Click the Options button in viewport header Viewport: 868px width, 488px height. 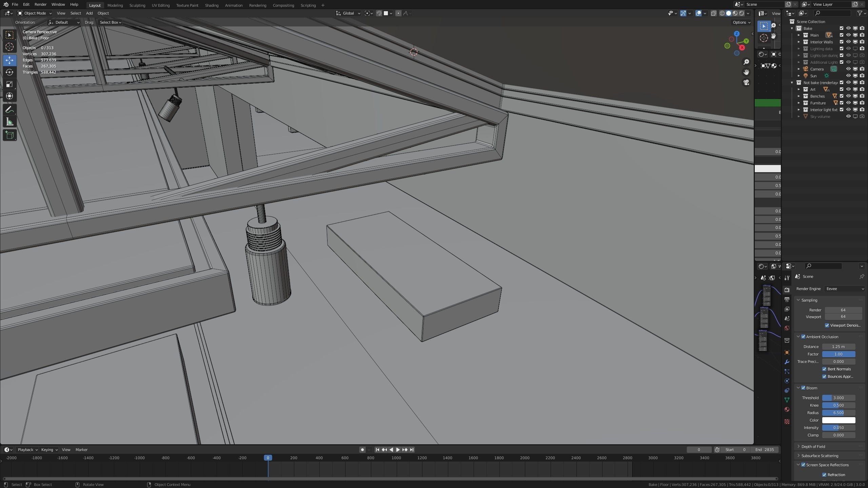click(x=741, y=22)
